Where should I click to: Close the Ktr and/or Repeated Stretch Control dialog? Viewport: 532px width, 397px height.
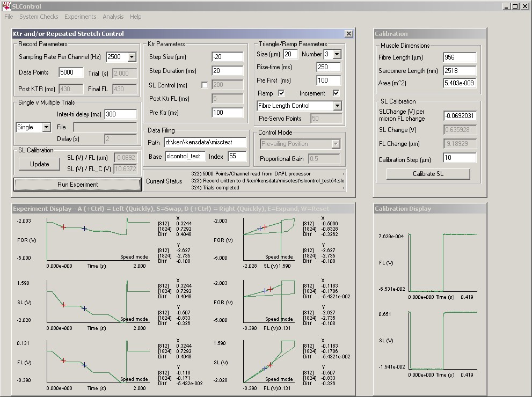pos(348,33)
